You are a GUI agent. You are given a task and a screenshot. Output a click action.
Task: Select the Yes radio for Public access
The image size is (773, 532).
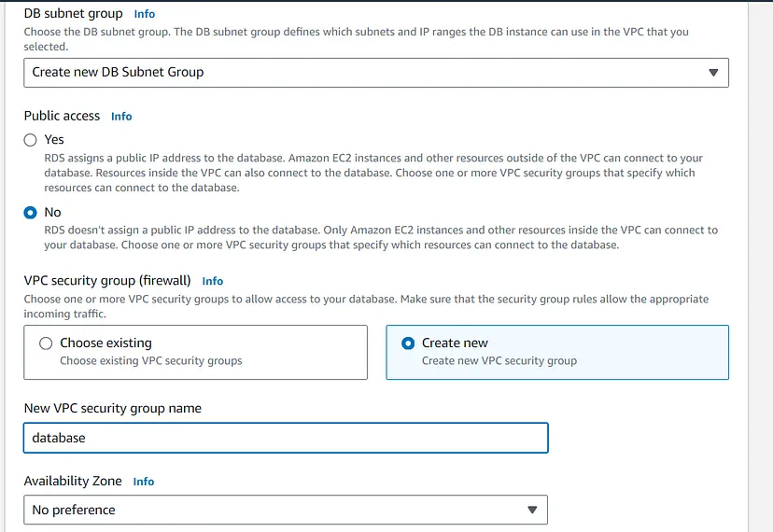click(x=31, y=140)
